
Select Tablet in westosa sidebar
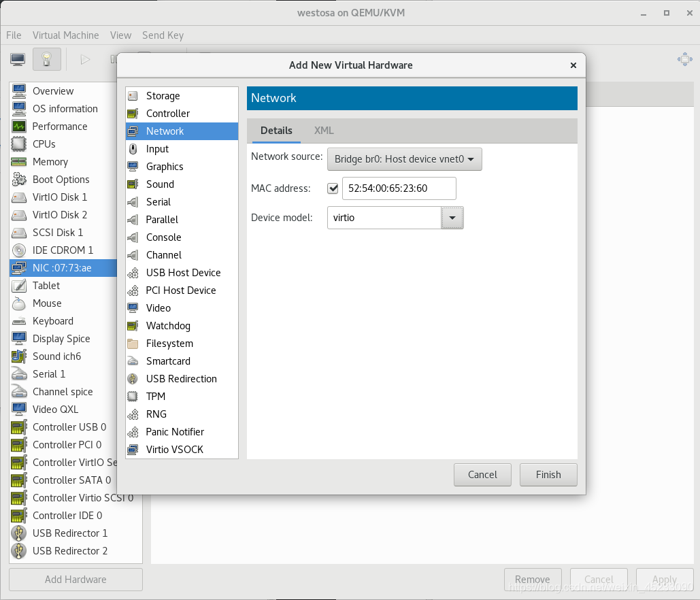(63, 286)
